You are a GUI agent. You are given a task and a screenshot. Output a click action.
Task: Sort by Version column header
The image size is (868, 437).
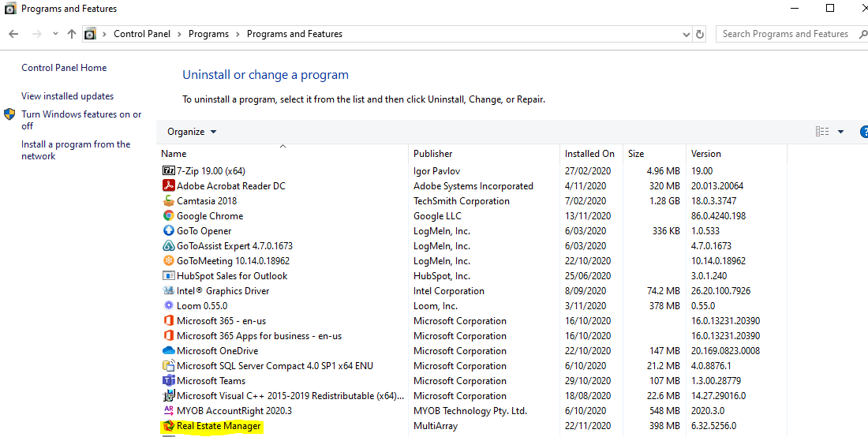(736, 153)
